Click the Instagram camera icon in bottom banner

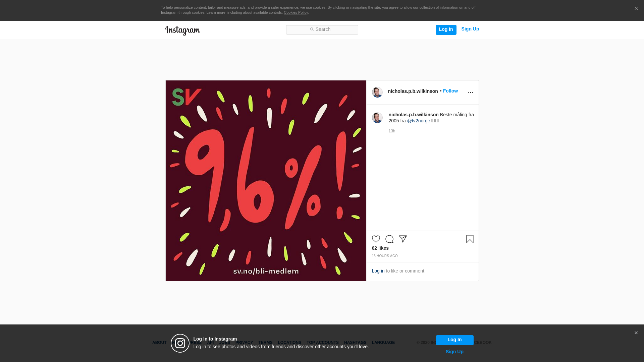180,343
